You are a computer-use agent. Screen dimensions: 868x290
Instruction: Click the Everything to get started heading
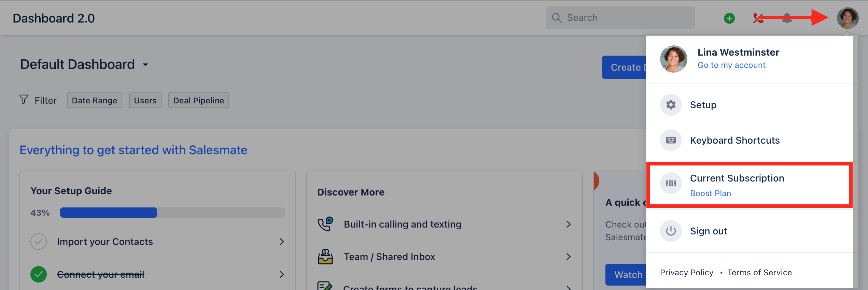click(133, 150)
